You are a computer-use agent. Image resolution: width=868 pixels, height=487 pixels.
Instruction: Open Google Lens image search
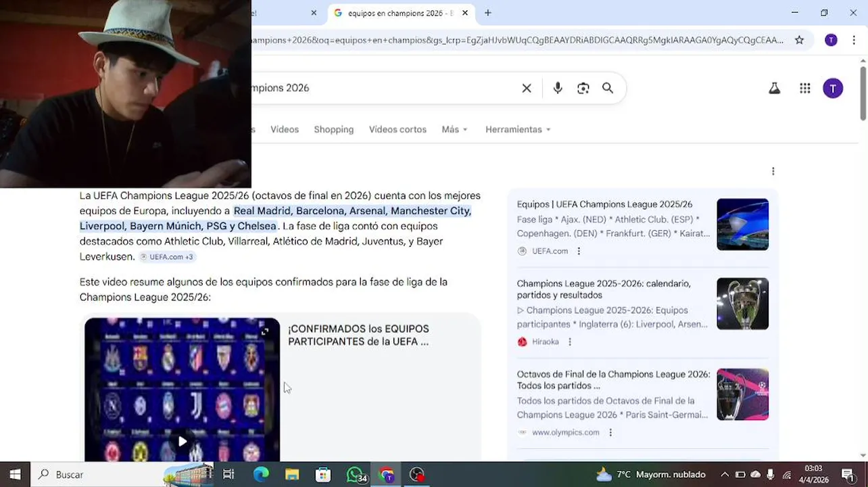[x=583, y=88]
